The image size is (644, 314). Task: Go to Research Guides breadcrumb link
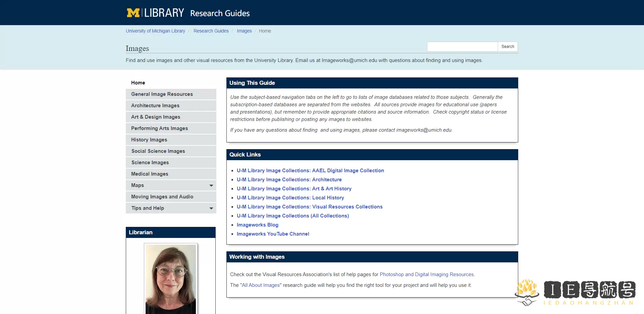point(211,31)
